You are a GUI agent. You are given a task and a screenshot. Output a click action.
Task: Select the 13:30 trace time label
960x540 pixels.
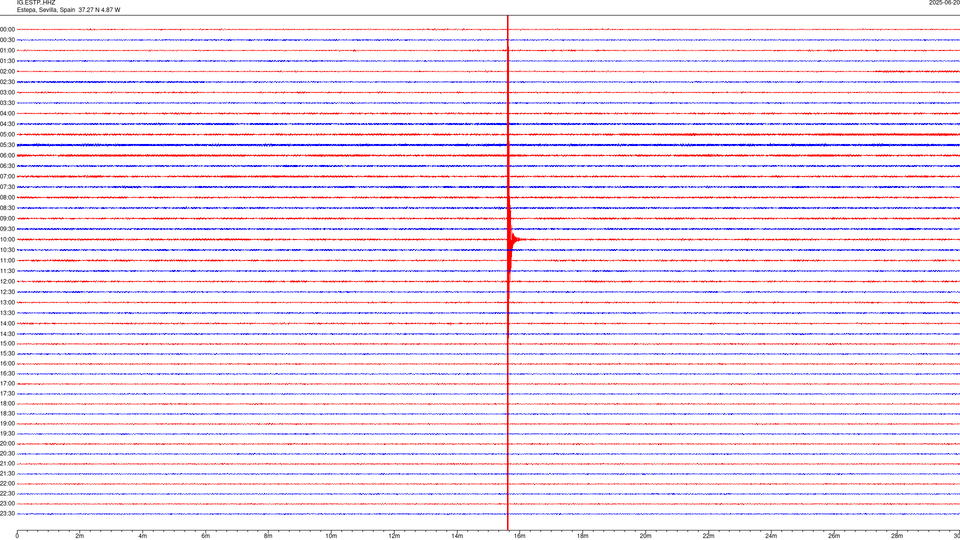pos(7,313)
